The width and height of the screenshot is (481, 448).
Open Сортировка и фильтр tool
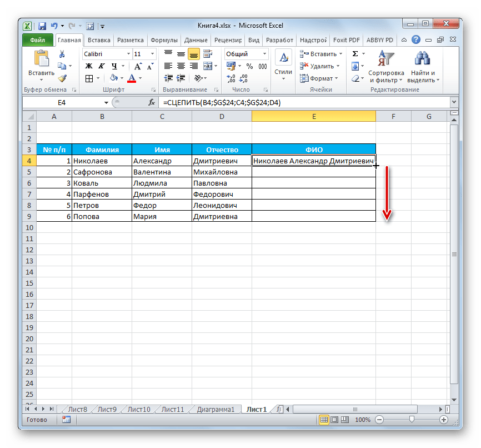[385, 66]
